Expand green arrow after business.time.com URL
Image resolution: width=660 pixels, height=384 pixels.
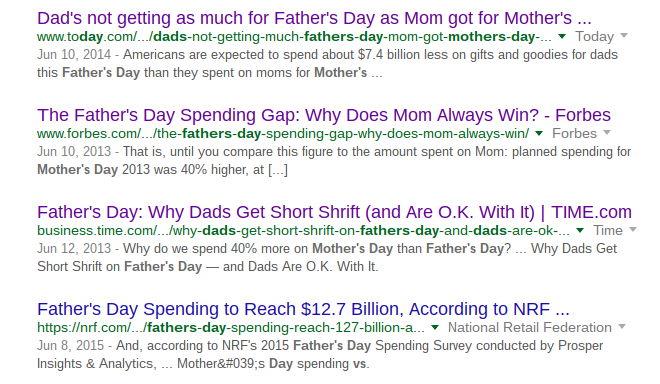(580, 231)
